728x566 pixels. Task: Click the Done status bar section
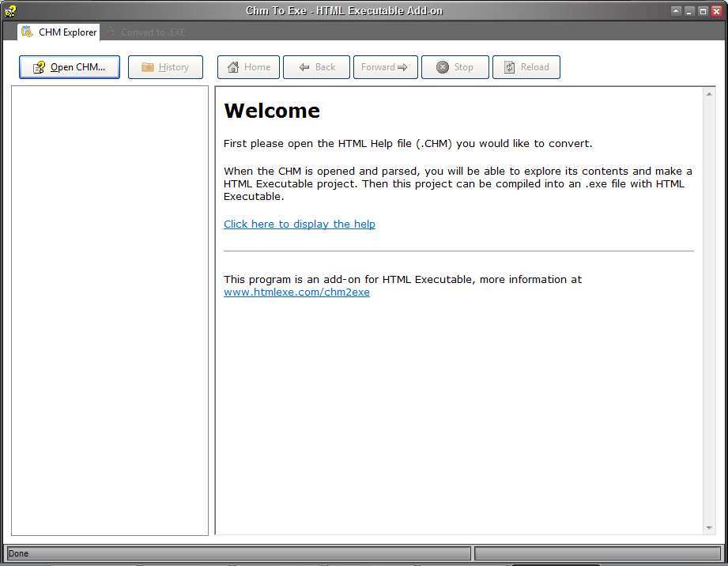pos(237,553)
